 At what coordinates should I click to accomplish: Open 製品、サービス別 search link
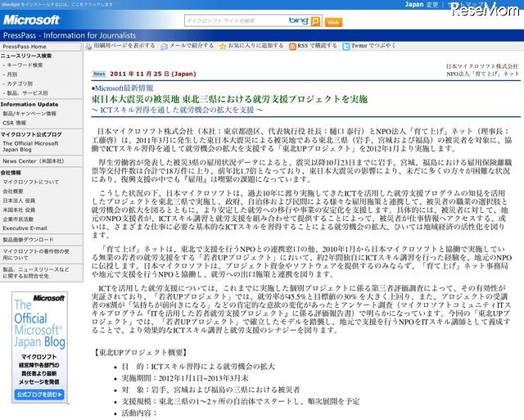(27, 93)
